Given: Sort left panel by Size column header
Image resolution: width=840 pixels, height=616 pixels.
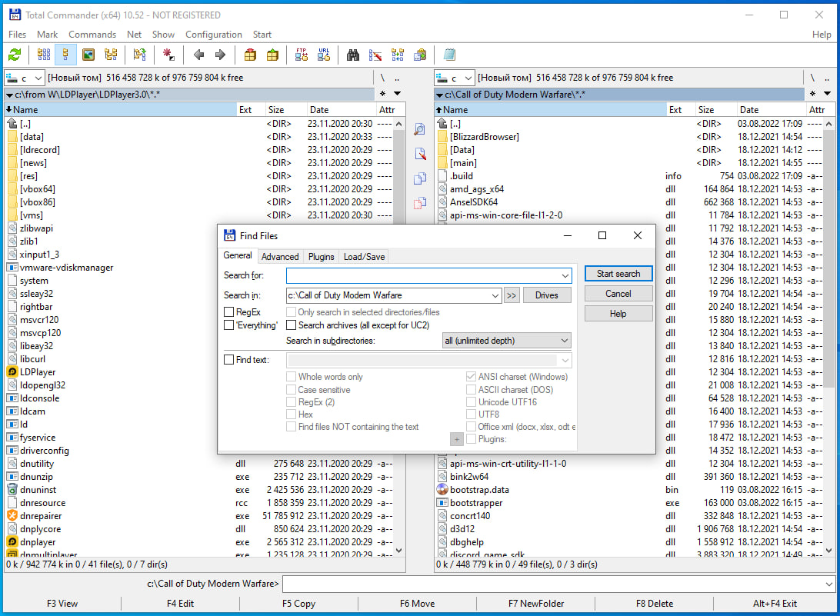Looking at the screenshot, I should tap(285, 110).
